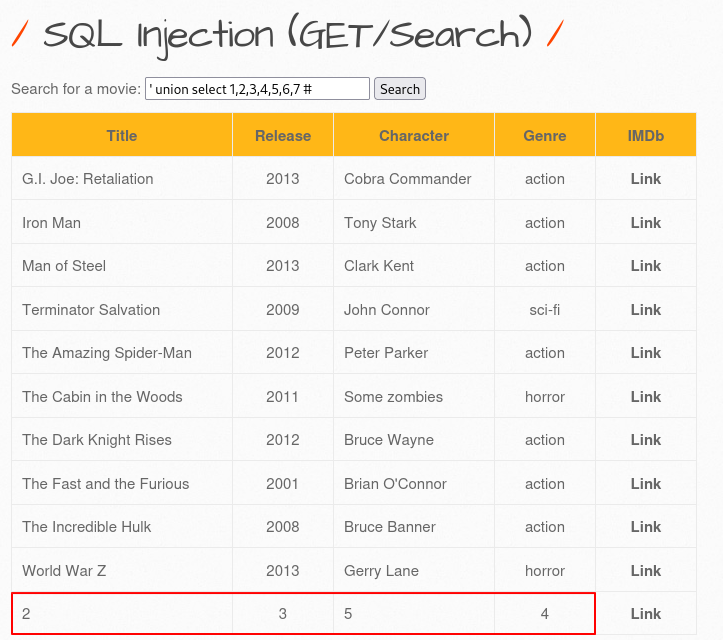Viewport: 723px width, 640px height.
Task: Select the title The Dark Knight Rises
Action: point(96,440)
